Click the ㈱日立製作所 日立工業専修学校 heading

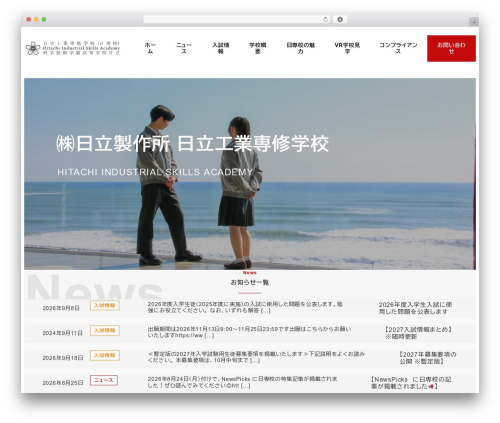(192, 144)
